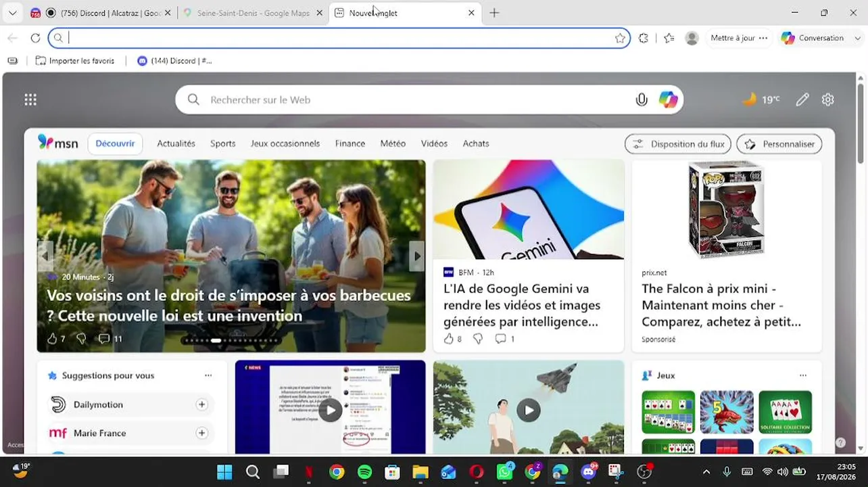Go to next carousel slide arrow
868x487 pixels.
click(417, 256)
